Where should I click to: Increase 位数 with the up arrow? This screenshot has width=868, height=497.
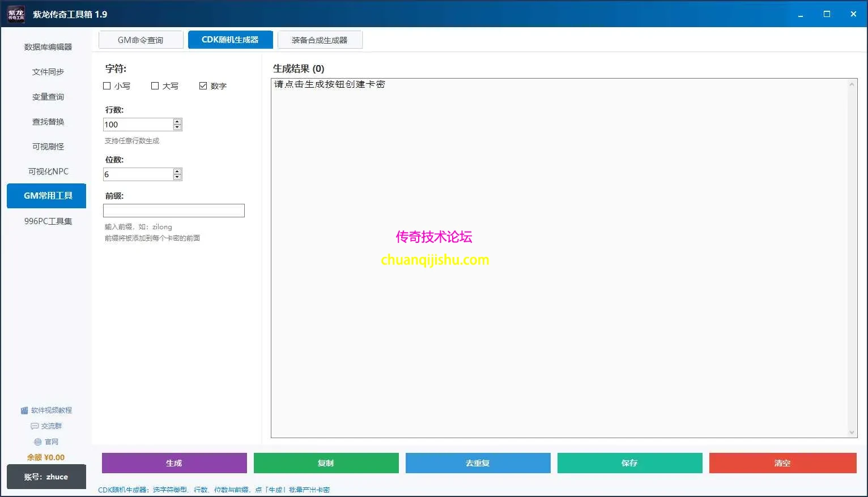[x=177, y=172]
